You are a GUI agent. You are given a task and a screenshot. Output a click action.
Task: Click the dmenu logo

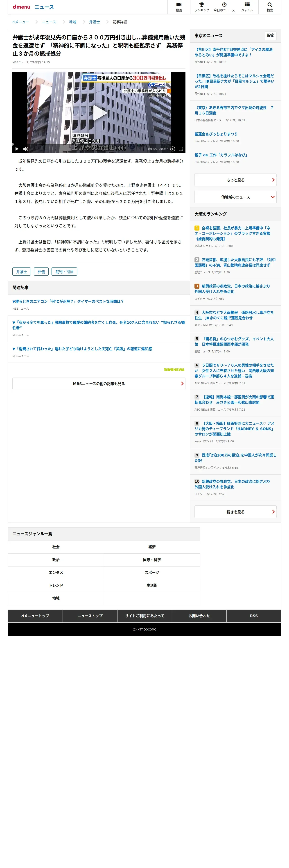(x=21, y=7)
